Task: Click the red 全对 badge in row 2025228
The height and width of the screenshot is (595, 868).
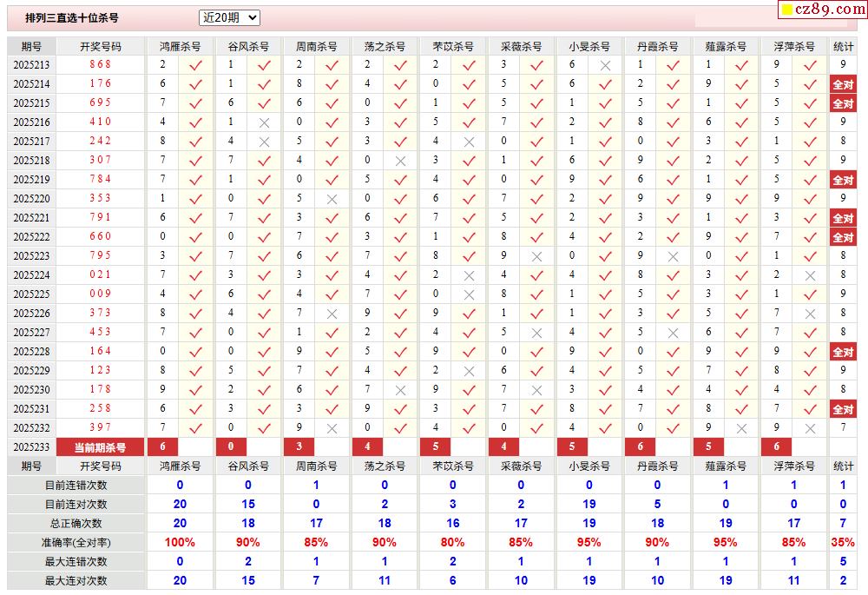Action: [843, 352]
